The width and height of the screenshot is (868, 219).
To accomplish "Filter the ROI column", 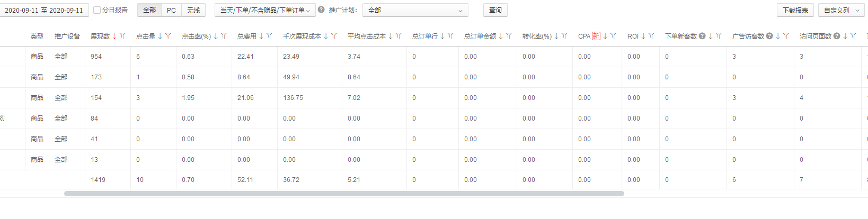I will coord(651,36).
